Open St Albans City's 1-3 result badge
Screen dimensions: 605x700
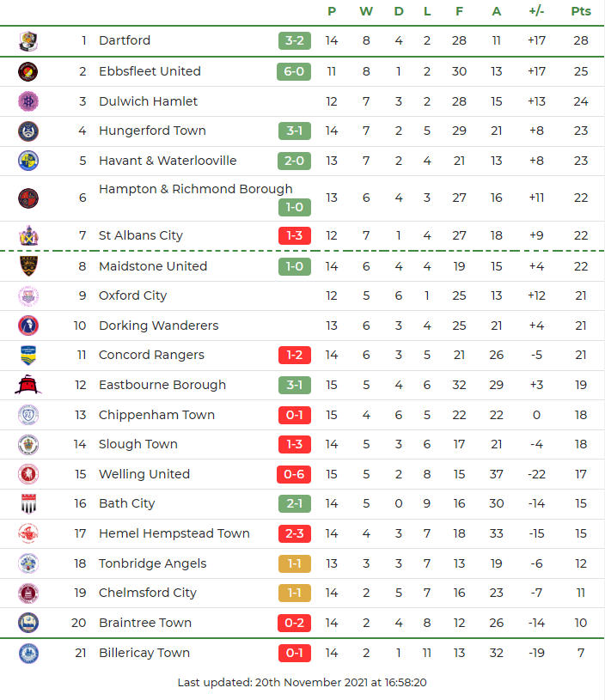click(294, 235)
